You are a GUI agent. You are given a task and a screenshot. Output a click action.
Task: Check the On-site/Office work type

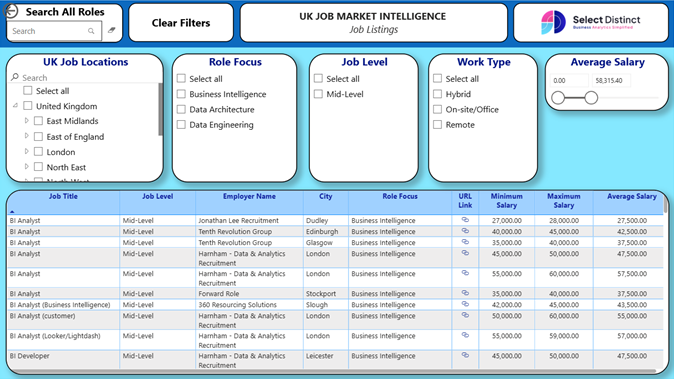438,109
